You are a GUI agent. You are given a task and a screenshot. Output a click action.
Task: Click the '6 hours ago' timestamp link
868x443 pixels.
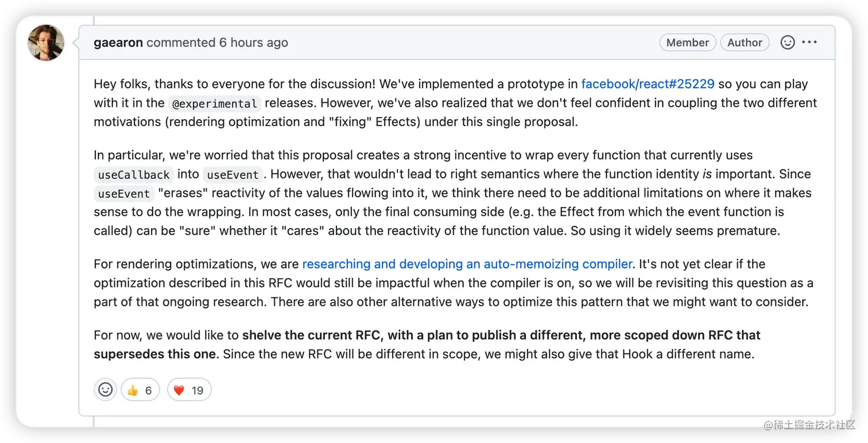click(x=254, y=42)
